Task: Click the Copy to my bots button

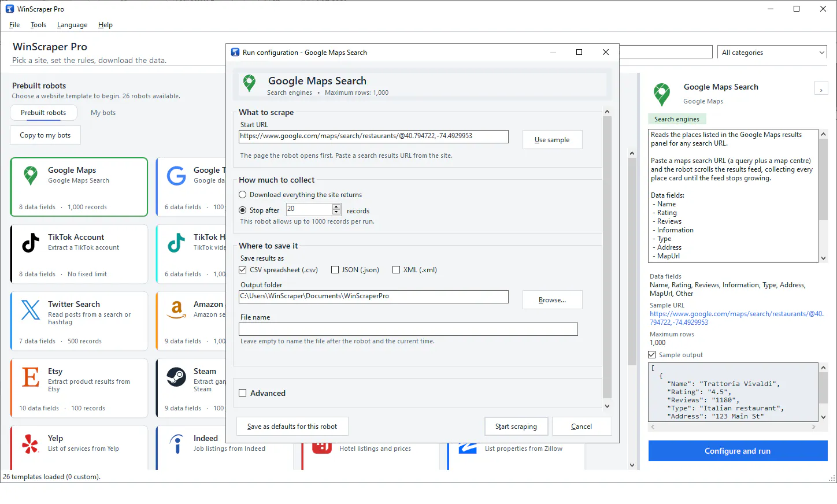Action: (x=45, y=135)
